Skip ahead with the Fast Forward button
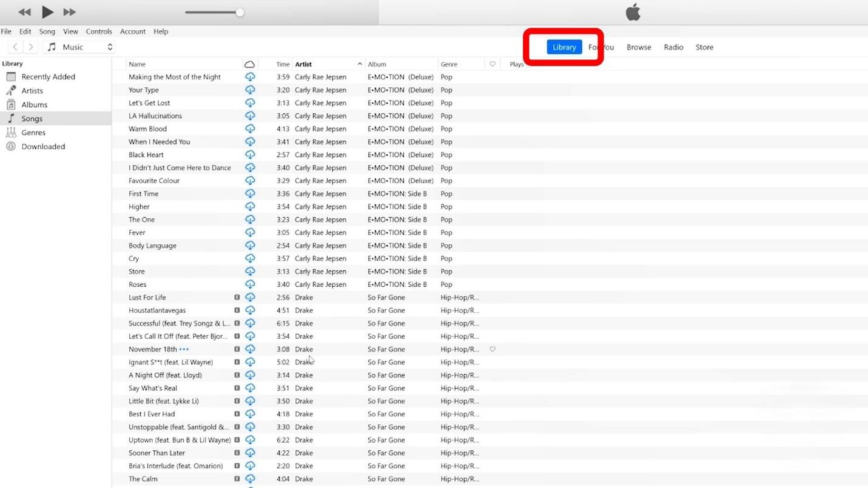This screenshot has height=488, width=868. 70,12
